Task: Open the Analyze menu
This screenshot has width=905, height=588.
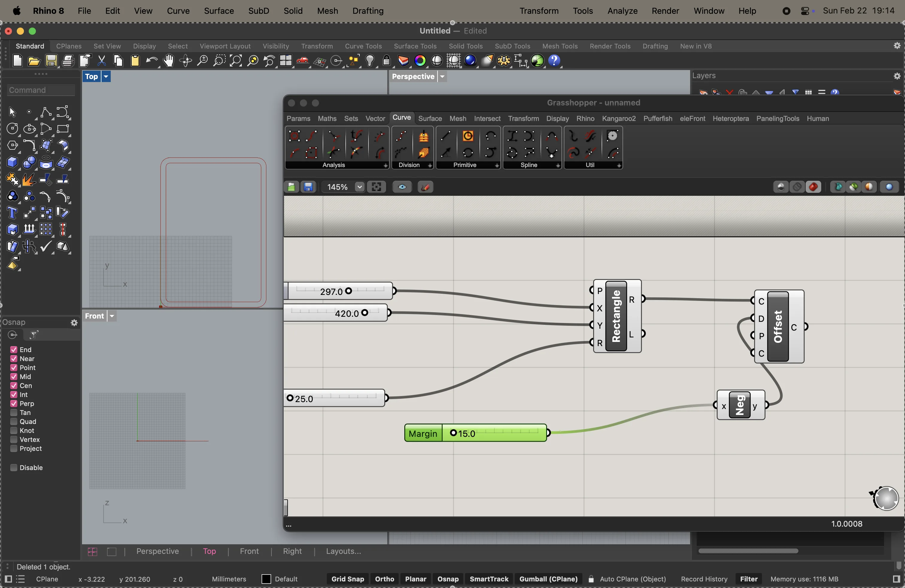Action: click(622, 11)
